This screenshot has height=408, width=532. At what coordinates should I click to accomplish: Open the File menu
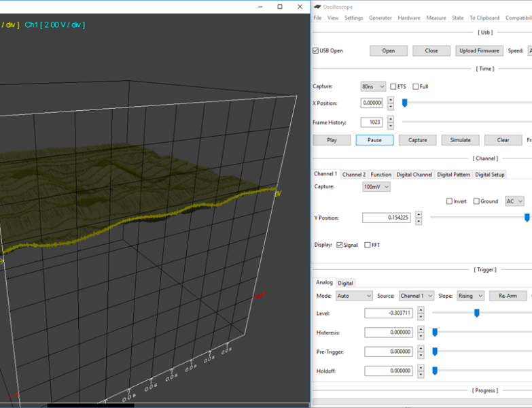(317, 18)
